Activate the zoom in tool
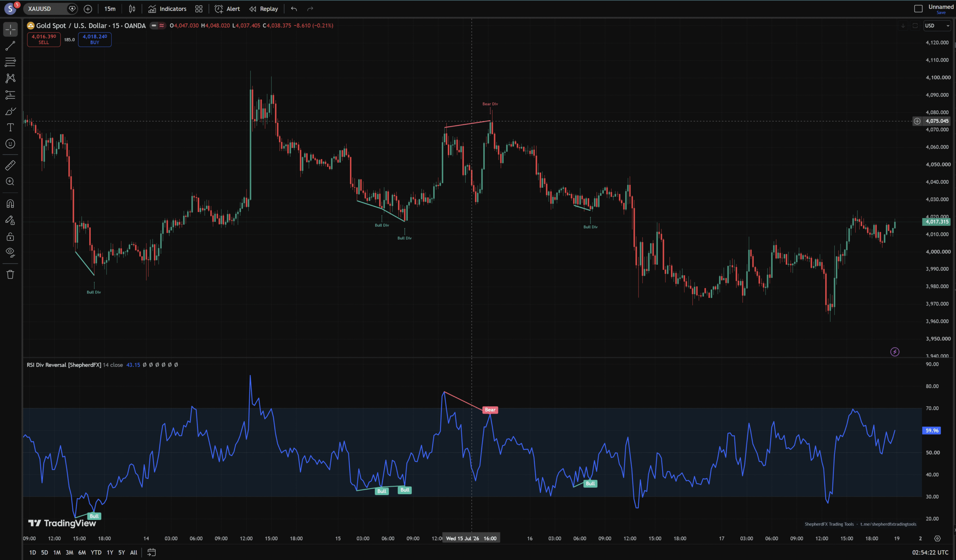The width and height of the screenshot is (956, 560). pyautogui.click(x=10, y=181)
